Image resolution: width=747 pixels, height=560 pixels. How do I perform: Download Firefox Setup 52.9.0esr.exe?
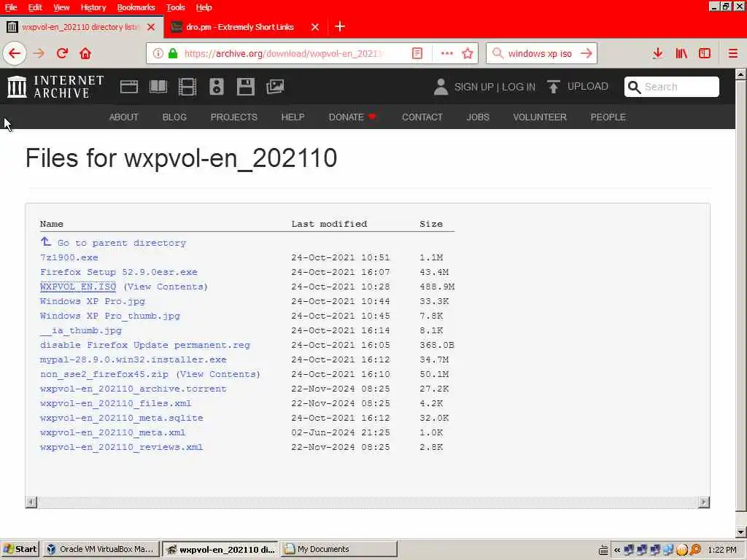119,272
